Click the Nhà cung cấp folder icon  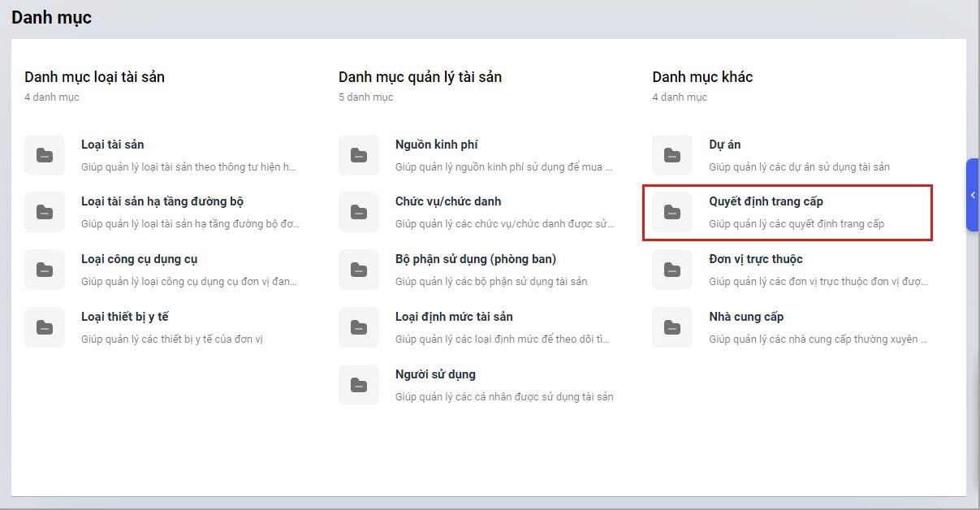(x=672, y=327)
